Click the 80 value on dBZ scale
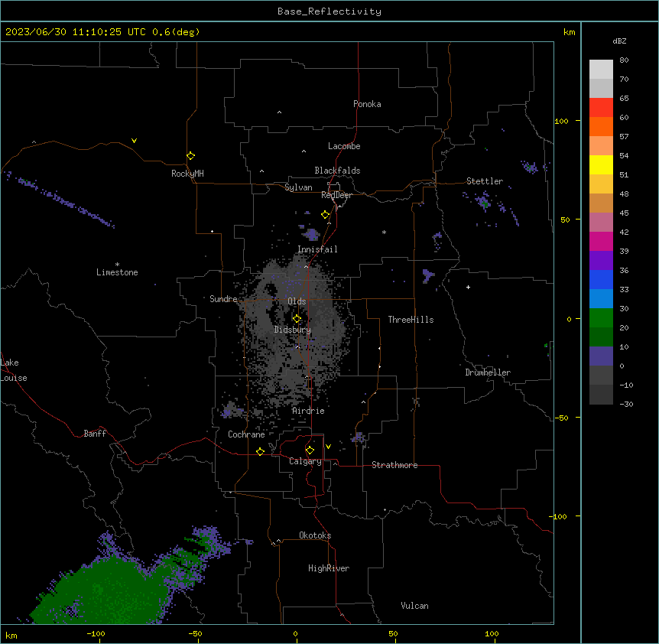The width and height of the screenshot is (659, 644). 624,60
